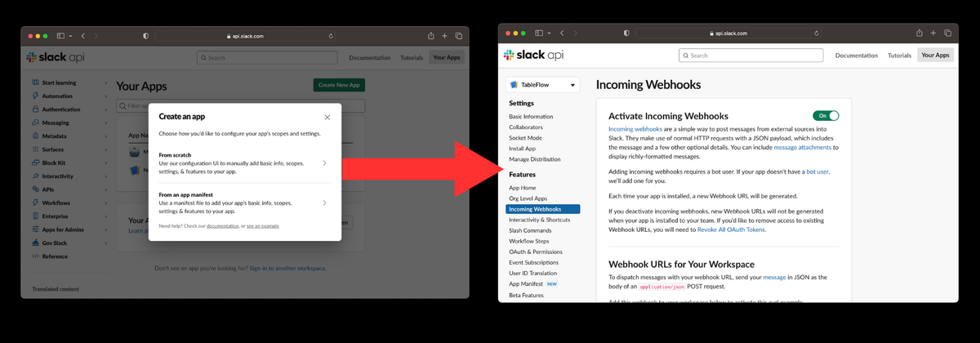Open Tutorials in right window header
980x343 pixels.
(x=899, y=56)
